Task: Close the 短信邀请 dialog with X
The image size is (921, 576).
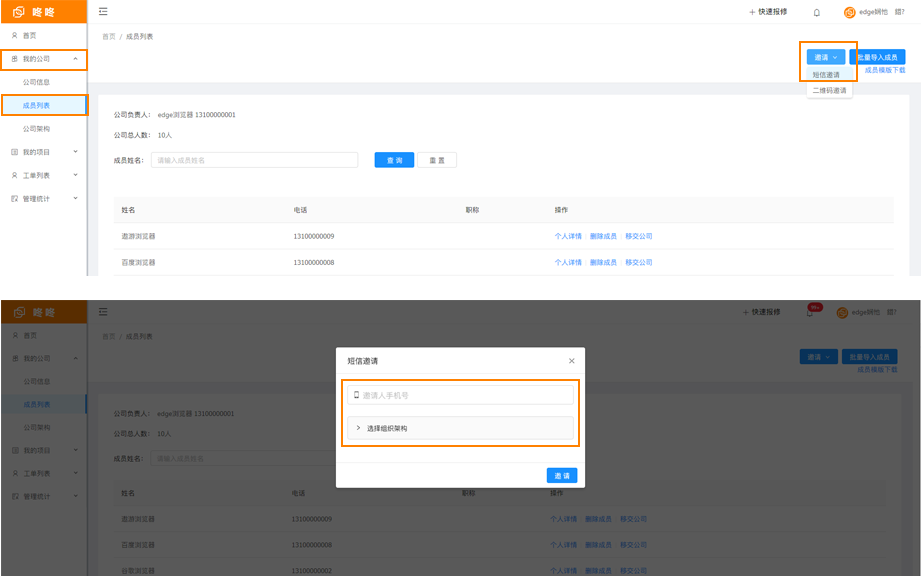Action: point(572,361)
